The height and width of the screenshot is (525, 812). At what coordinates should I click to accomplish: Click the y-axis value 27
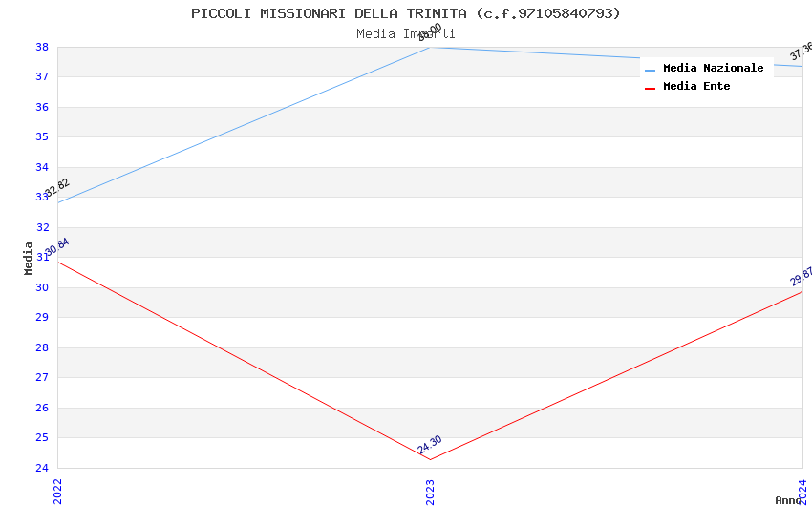point(42,378)
